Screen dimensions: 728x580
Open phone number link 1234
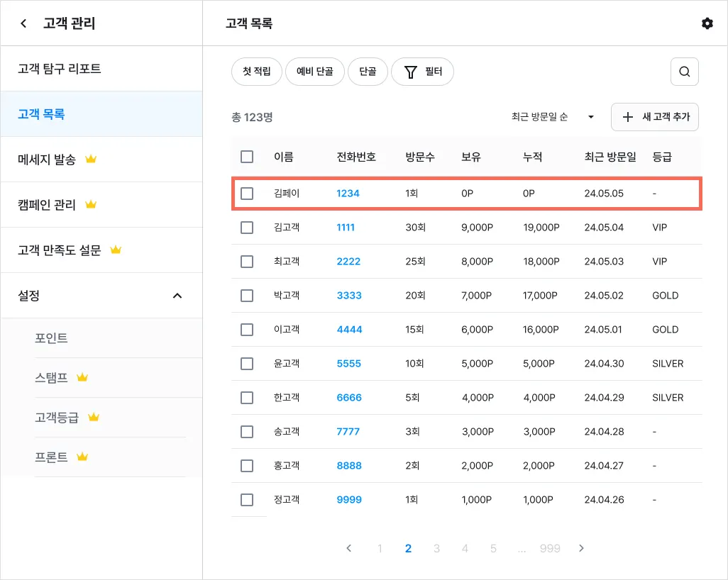348,194
